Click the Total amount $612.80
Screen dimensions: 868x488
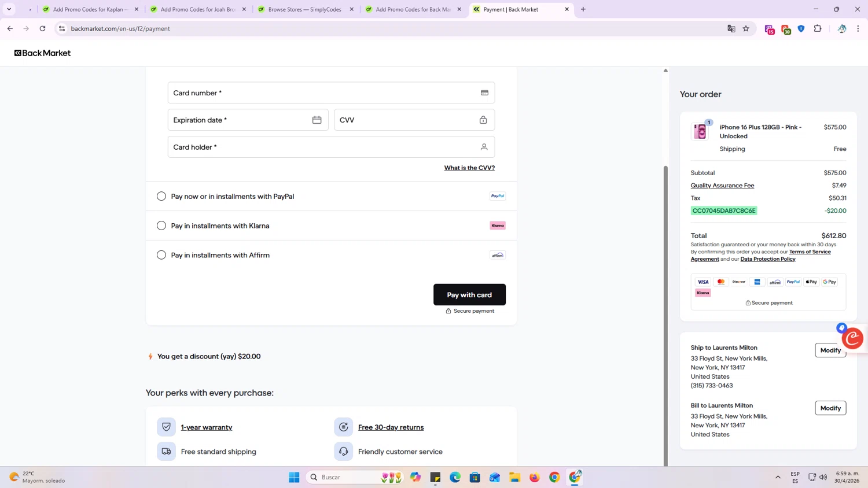834,236
